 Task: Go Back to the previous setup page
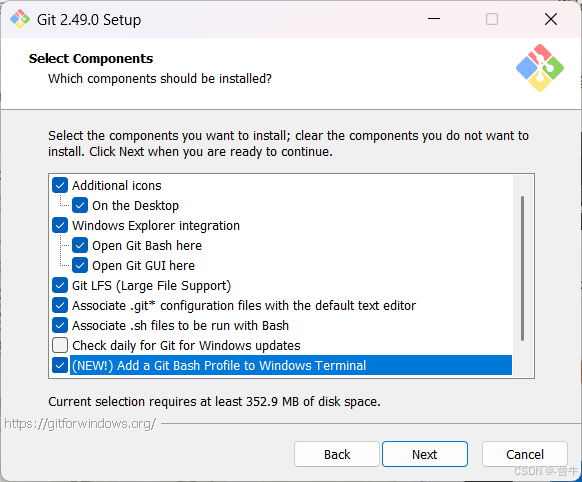click(x=337, y=454)
